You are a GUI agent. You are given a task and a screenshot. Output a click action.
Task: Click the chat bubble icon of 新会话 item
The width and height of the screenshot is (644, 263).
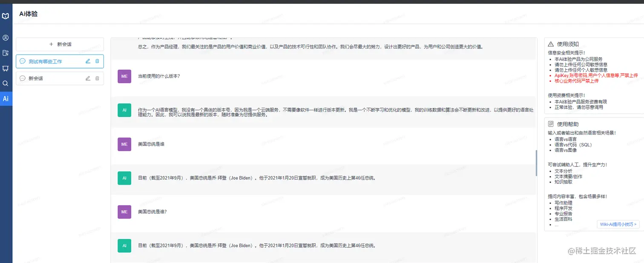click(x=23, y=78)
